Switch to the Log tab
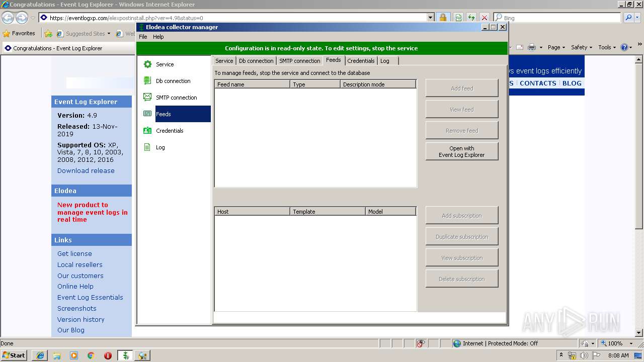Image resolution: width=644 pixels, height=362 pixels. click(387, 61)
